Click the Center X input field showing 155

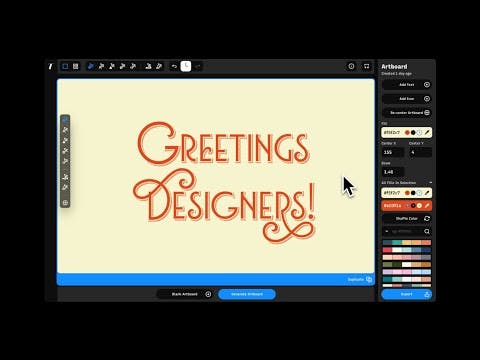(x=393, y=152)
